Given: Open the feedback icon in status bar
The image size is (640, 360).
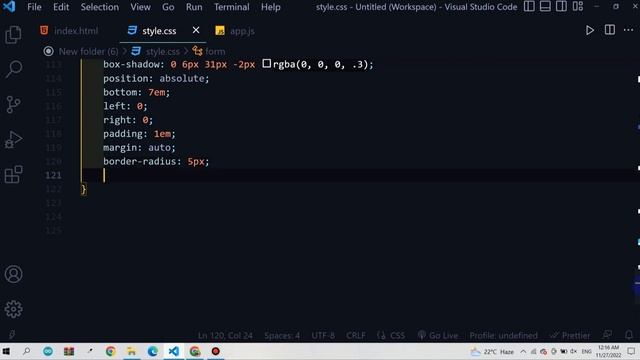Looking at the screenshot, I should pyautogui.click(x=607, y=335).
